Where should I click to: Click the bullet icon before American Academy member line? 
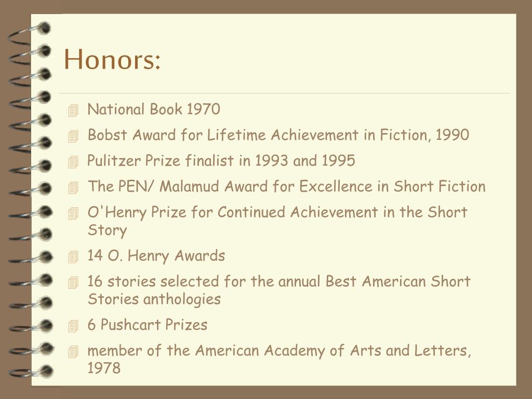click(73, 352)
